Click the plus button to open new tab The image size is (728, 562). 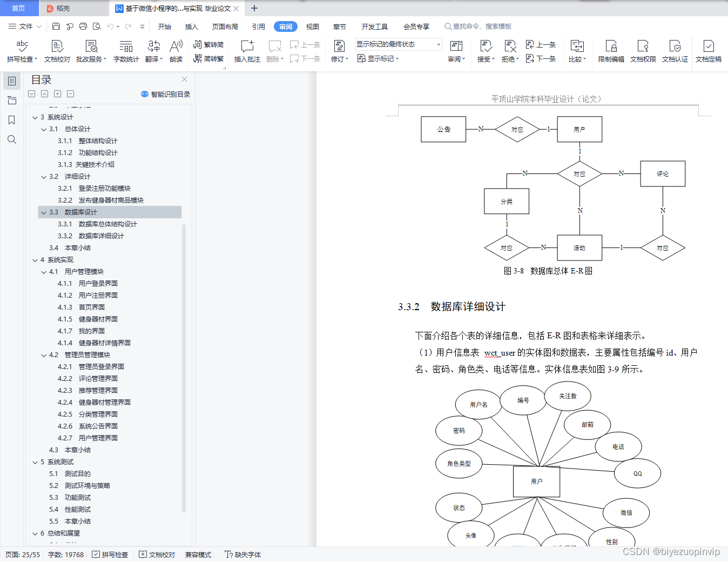click(254, 8)
